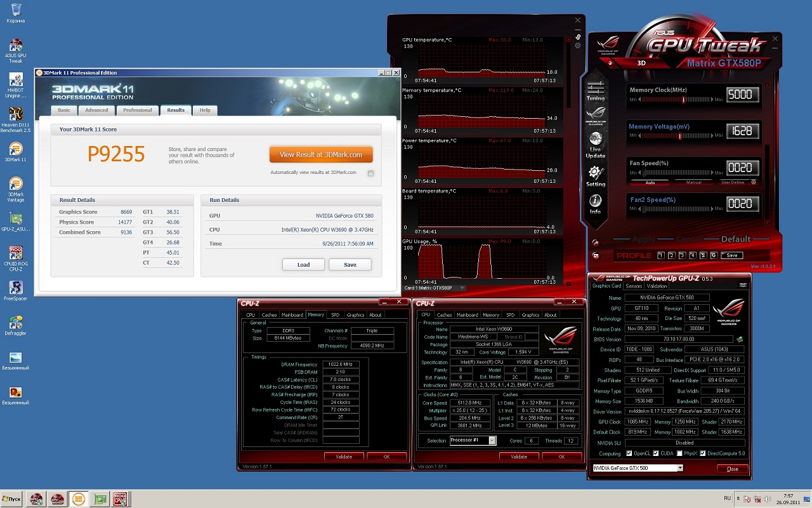Click the 3DMark 11 taskbar button
812x508 pixels.
click(x=78, y=499)
